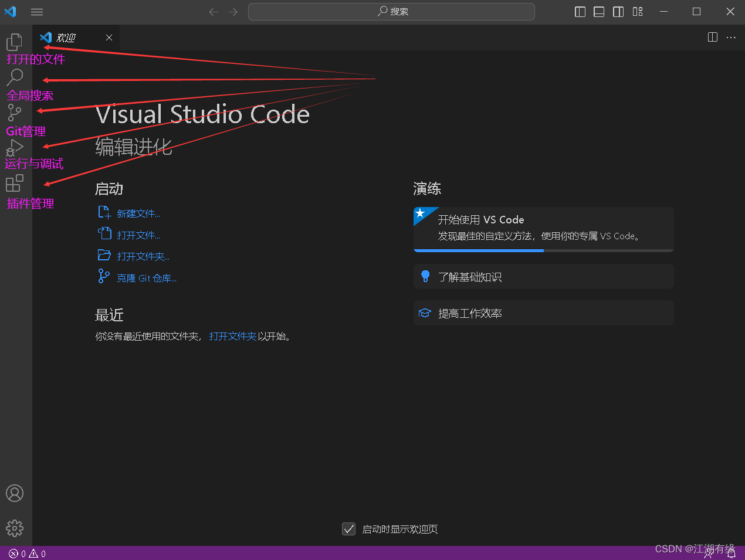
Task: Expand the editor More Actions ellipsis
Action: click(731, 38)
